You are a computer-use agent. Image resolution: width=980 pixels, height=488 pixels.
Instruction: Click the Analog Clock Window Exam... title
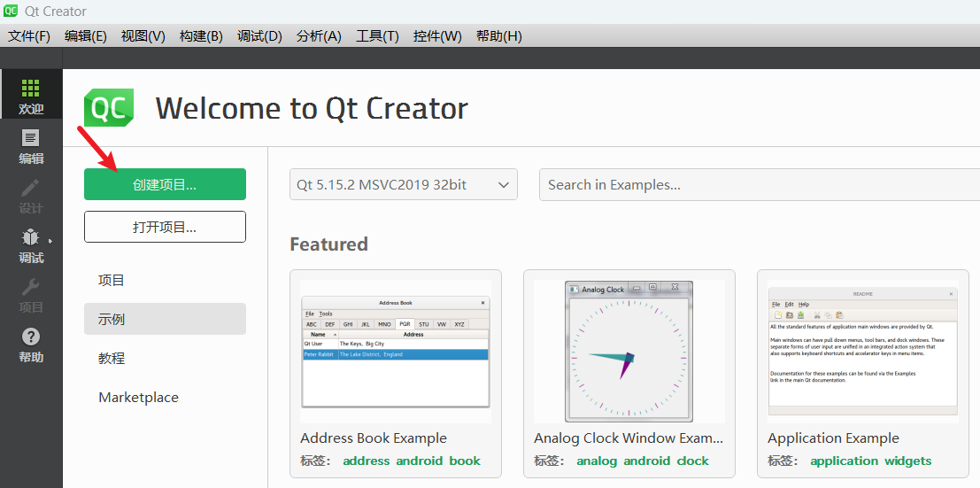(x=629, y=438)
